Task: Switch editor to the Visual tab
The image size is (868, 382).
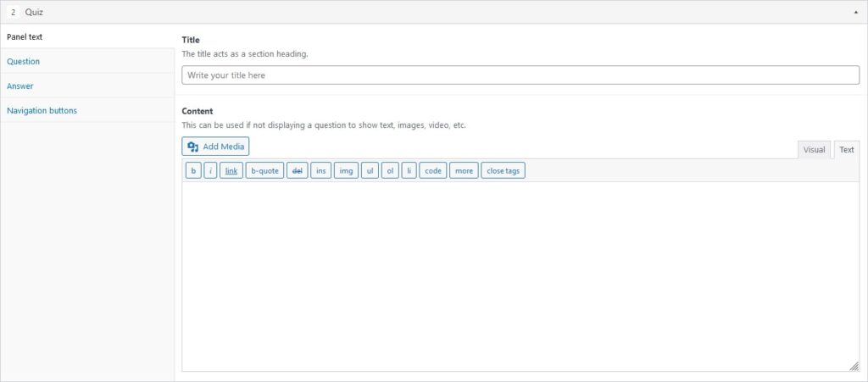Action: tap(815, 150)
